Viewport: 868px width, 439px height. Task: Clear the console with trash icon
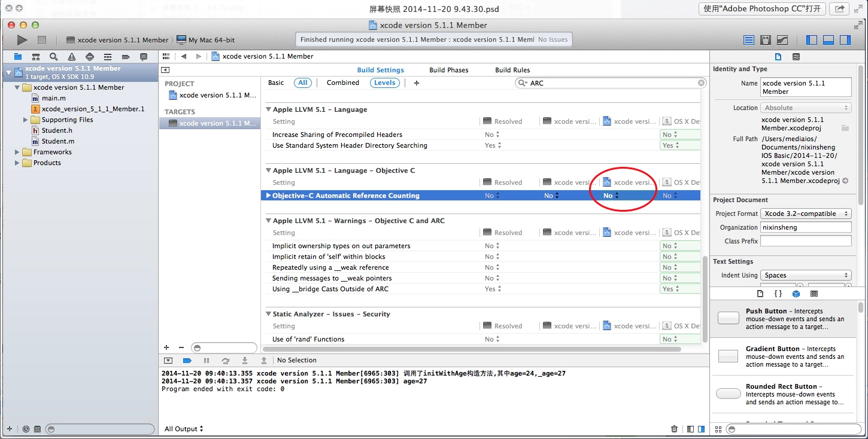tap(675, 429)
